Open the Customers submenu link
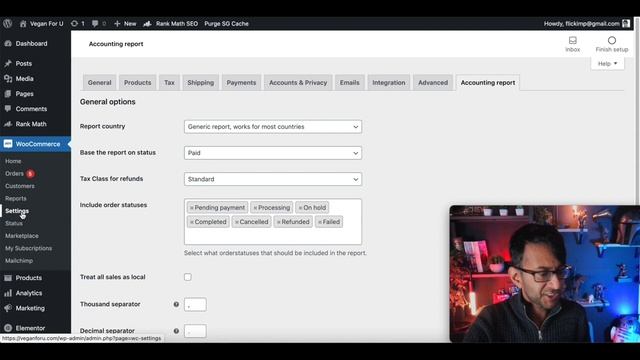 [20, 186]
